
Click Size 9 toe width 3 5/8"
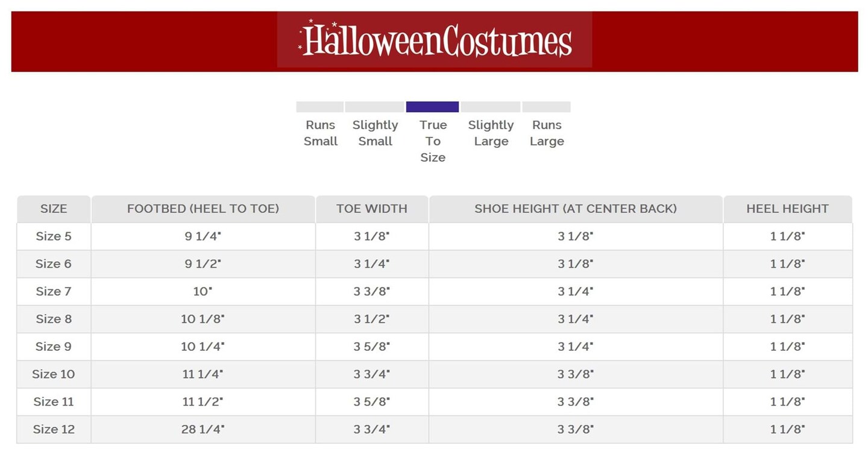pyautogui.click(x=372, y=347)
